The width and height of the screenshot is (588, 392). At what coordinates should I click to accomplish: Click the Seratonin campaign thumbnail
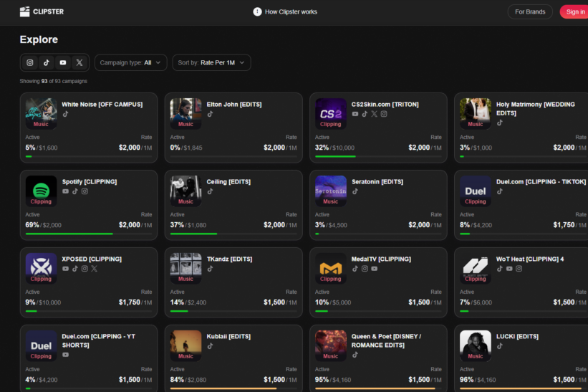pyautogui.click(x=331, y=191)
